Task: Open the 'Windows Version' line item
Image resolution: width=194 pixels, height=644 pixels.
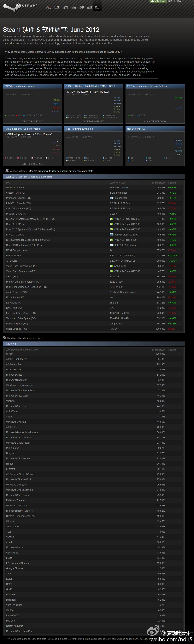Action: (x=94, y=187)
